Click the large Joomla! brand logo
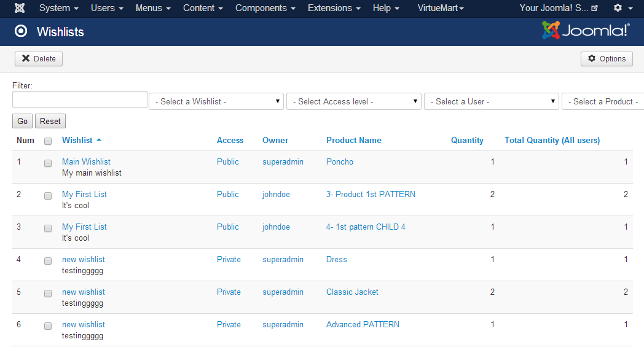 pyautogui.click(x=585, y=31)
